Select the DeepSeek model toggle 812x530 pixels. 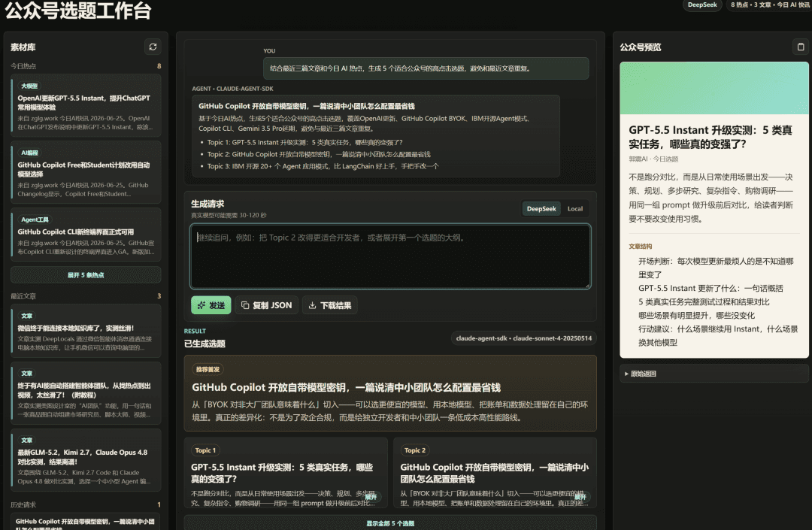(541, 208)
